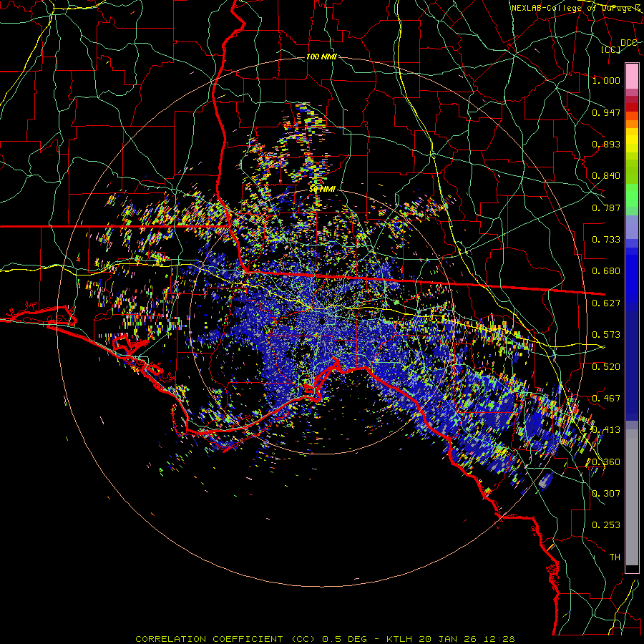Click the 0.307 colorbar value

point(606,494)
